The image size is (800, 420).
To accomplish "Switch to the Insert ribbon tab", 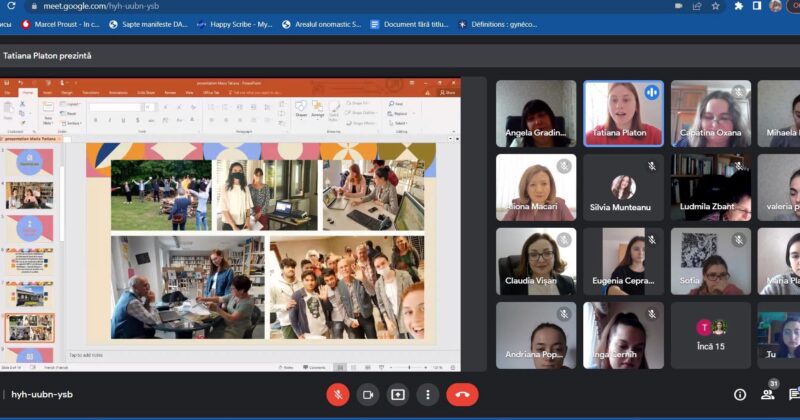I will [x=47, y=93].
